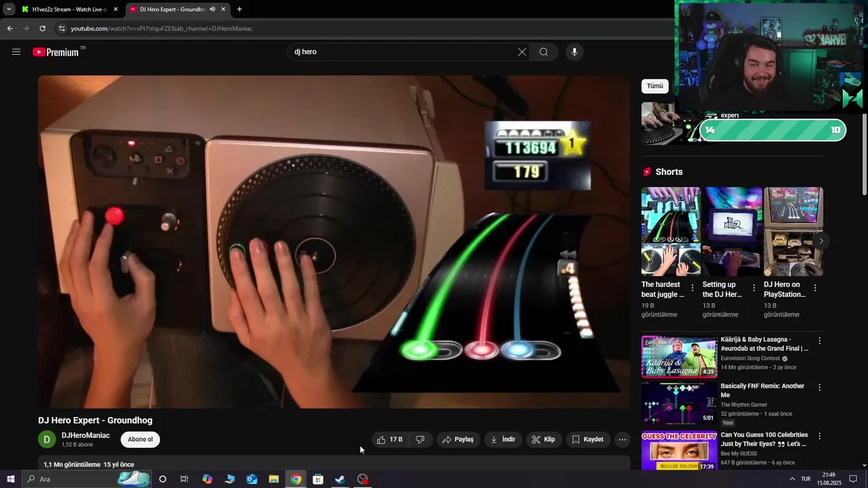Image resolution: width=868 pixels, height=488 pixels.
Task: Open options for Käärijä & Baby Lasagna video
Action: click(x=819, y=341)
